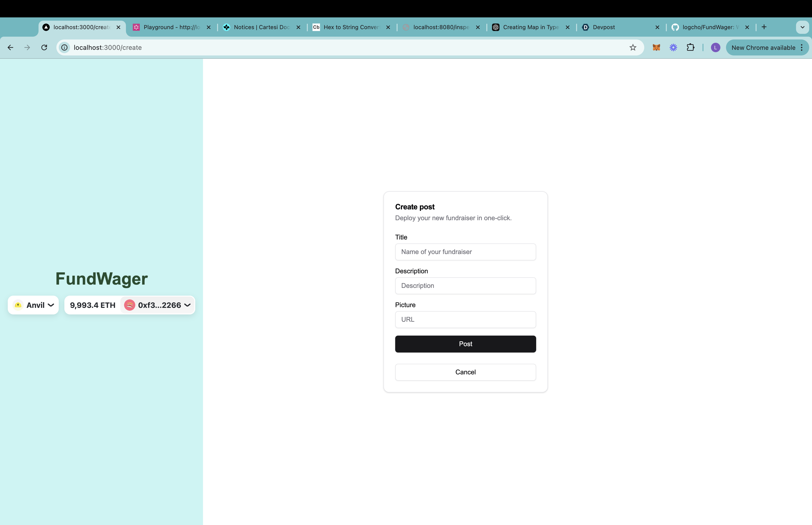The height and width of the screenshot is (525, 812).
Task: Click the Post button
Action: click(x=465, y=344)
